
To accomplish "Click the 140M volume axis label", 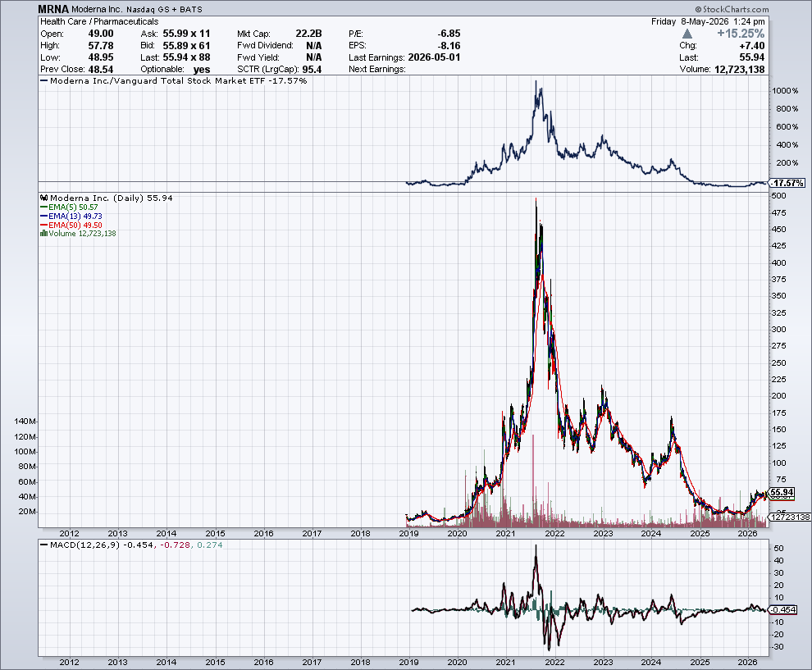I will coord(25,422).
